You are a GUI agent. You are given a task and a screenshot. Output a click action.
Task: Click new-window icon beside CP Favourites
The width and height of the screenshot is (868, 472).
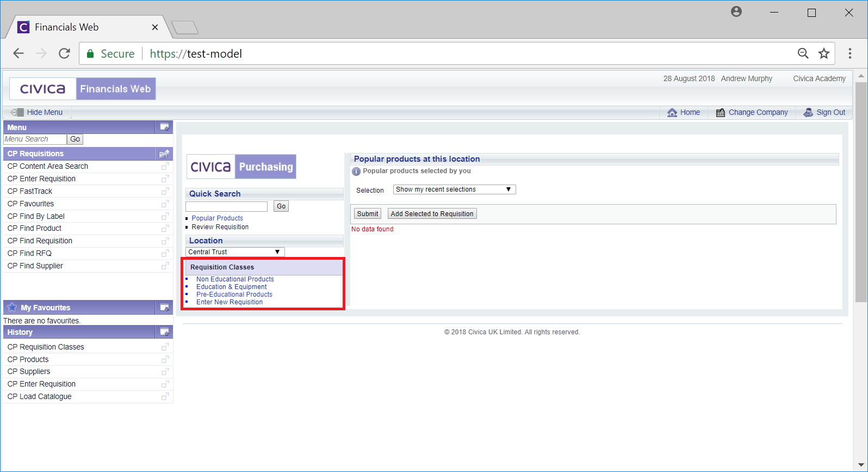pos(165,204)
